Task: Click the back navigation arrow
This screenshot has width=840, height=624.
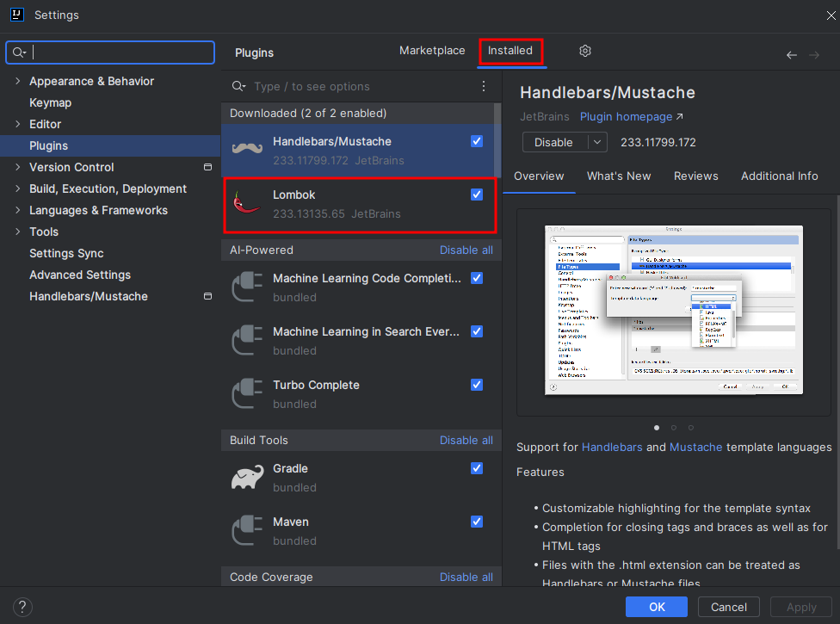Action: click(x=792, y=53)
